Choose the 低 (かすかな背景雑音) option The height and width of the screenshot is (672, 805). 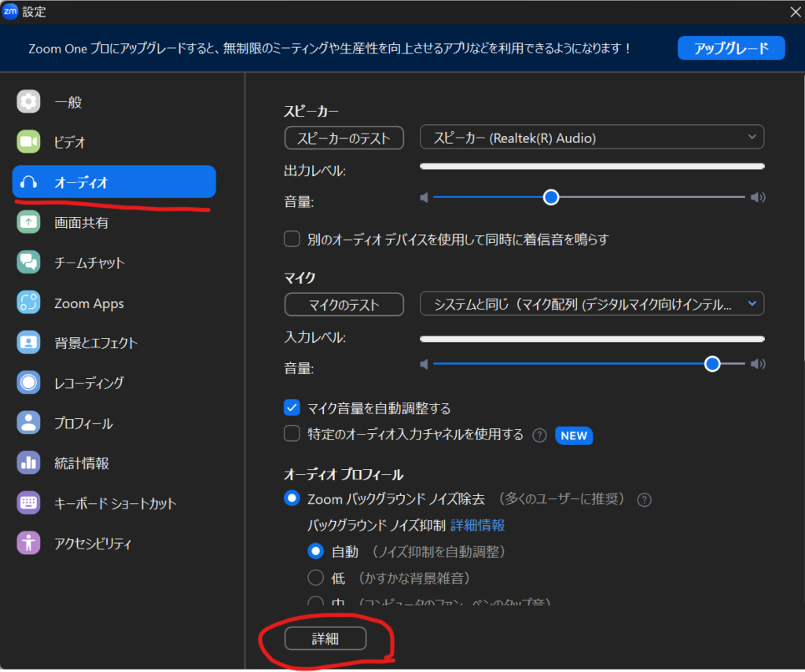[316, 578]
